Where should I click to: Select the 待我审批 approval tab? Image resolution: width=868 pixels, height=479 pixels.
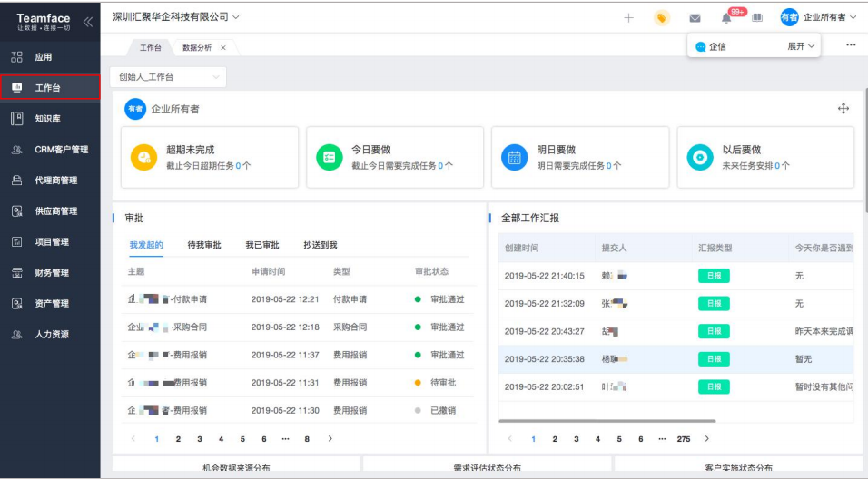pyautogui.click(x=204, y=245)
